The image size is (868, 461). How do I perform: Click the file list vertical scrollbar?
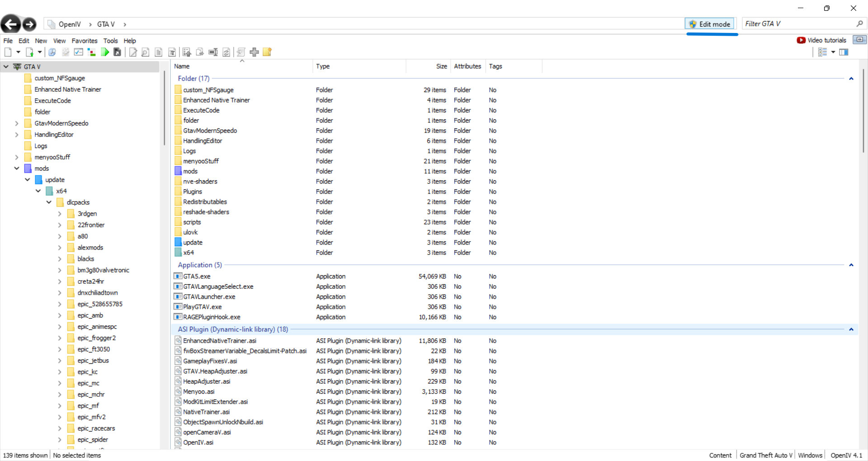click(863, 111)
